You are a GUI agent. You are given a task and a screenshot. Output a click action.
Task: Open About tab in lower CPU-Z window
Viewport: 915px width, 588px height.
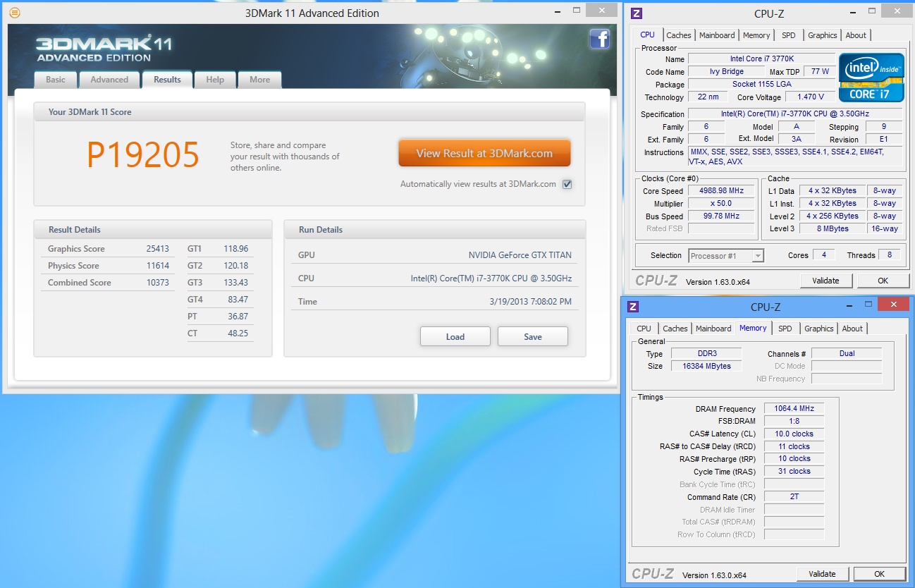pos(852,329)
